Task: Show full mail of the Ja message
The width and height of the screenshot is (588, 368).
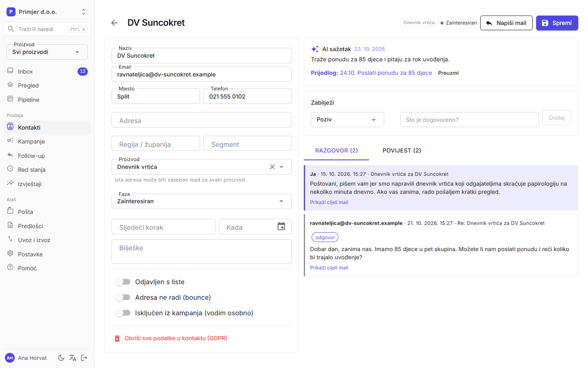Action: [329, 202]
